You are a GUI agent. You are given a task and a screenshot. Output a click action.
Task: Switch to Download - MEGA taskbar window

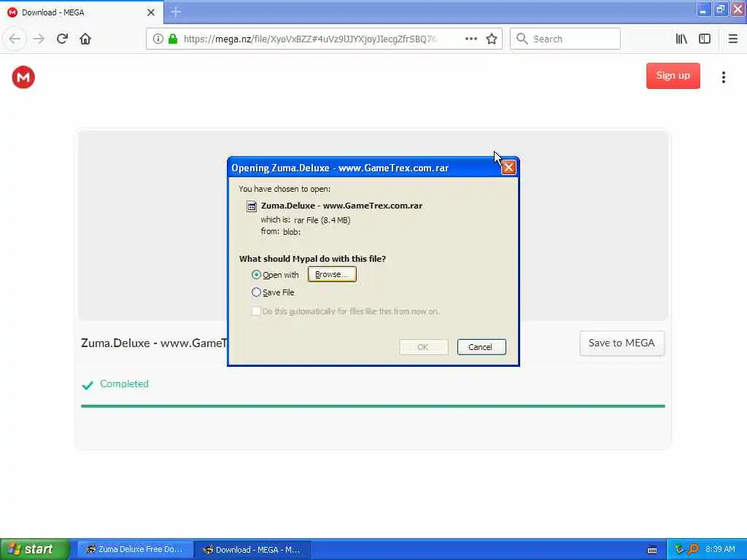(x=252, y=550)
